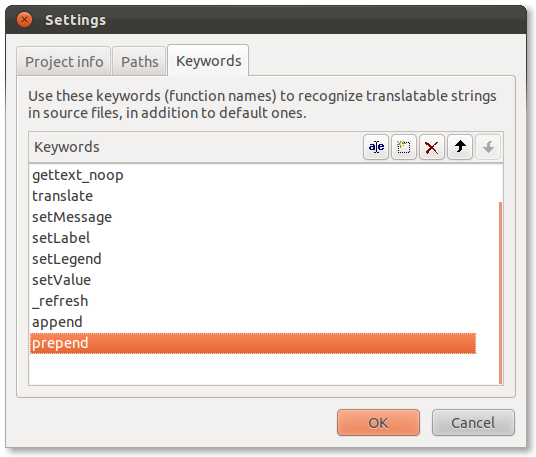This screenshot has height=457, width=536.
Task: Select the translate keyword entry
Action: click(x=253, y=196)
